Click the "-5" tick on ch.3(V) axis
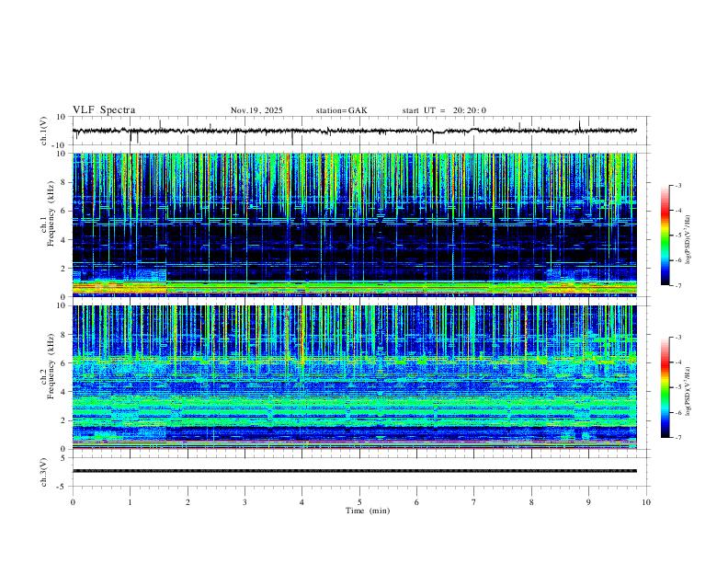The width and height of the screenshot is (728, 563). click(x=63, y=487)
